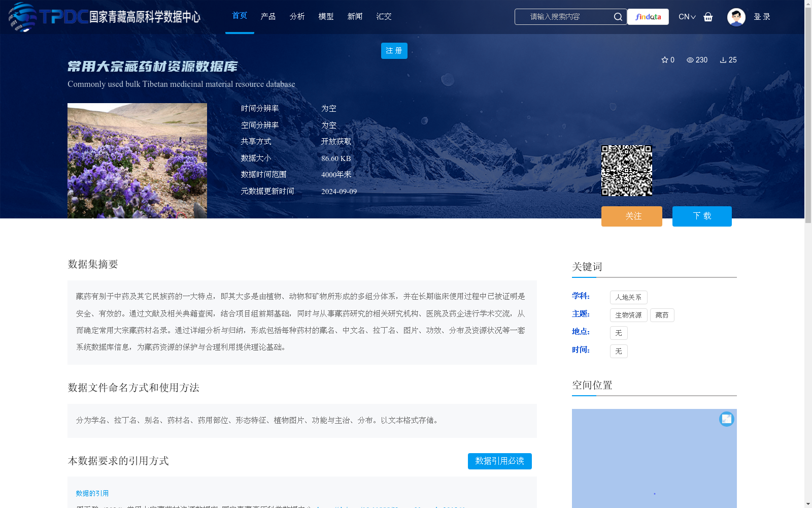This screenshot has height=508, width=812.
Task: Expand search options via the findata selector
Action: pyautogui.click(x=648, y=17)
